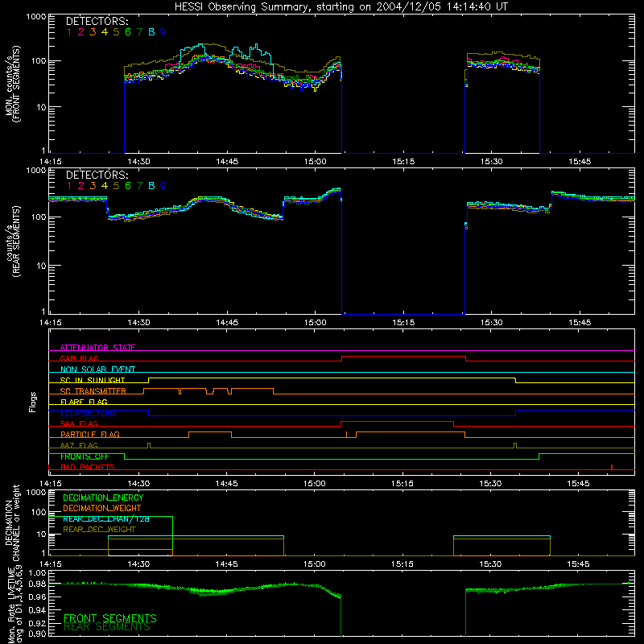This screenshot has width=644, height=644.
Task: Pick detector 6 legend number in rear segments plot
Action: pos(128,186)
